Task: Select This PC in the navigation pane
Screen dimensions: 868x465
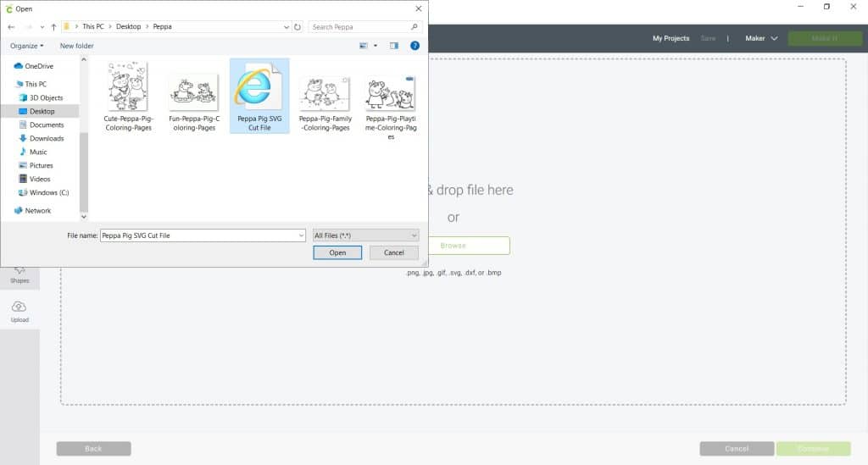Action: pos(31,84)
